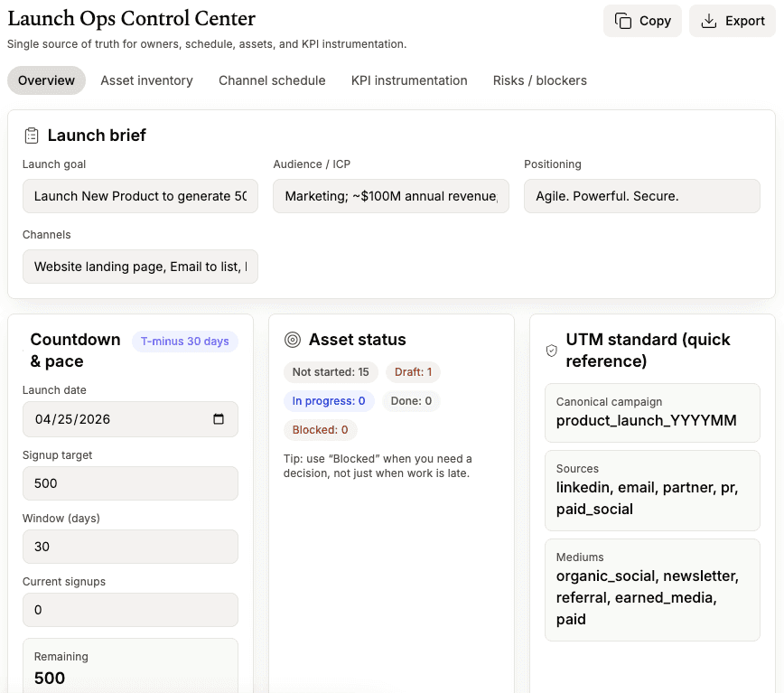Edit the Launch goal field
This screenshot has width=784, height=693.
(141, 196)
